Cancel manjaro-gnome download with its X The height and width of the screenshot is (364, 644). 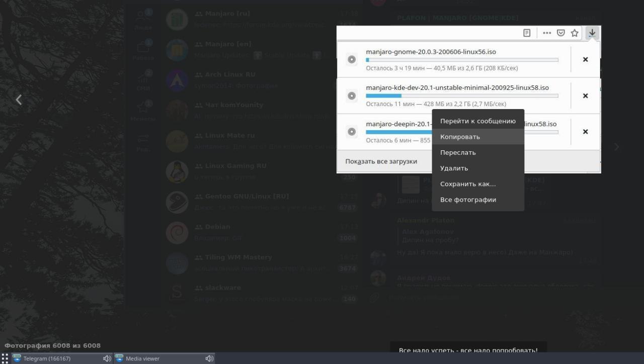point(585,59)
